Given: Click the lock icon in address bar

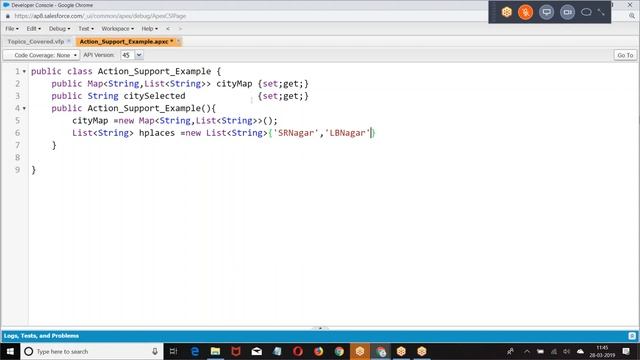Looking at the screenshot, I should pos(8,16).
